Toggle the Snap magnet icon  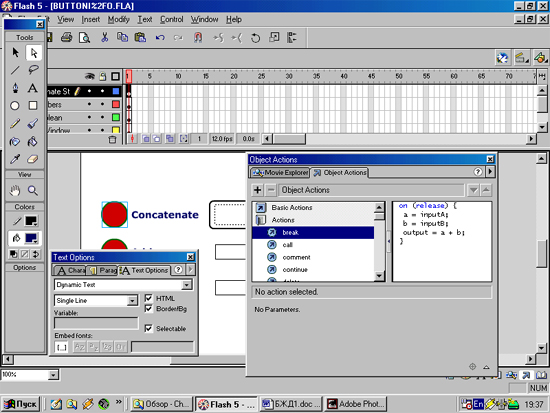tap(198, 38)
